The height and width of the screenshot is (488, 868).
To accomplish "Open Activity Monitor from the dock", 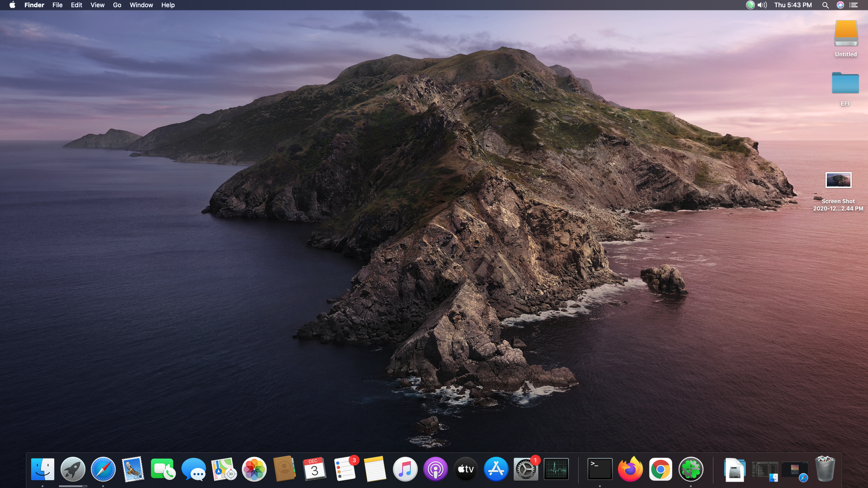I will point(556,469).
